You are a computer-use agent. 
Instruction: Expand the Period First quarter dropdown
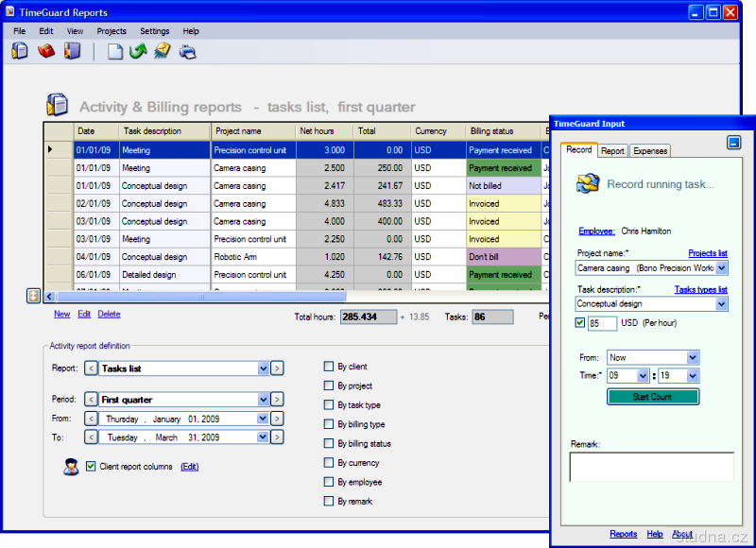[262, 400]
